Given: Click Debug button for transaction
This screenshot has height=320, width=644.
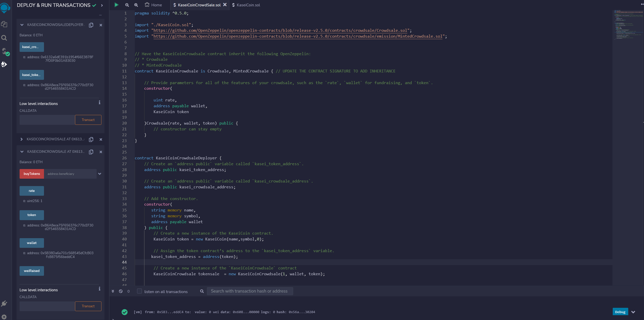Looking at the screenshot, I should (x=620, y=312).
